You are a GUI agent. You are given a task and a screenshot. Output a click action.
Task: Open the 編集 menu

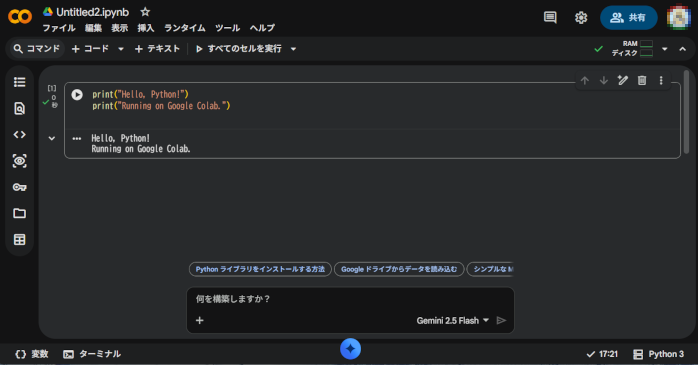[93, 28]
